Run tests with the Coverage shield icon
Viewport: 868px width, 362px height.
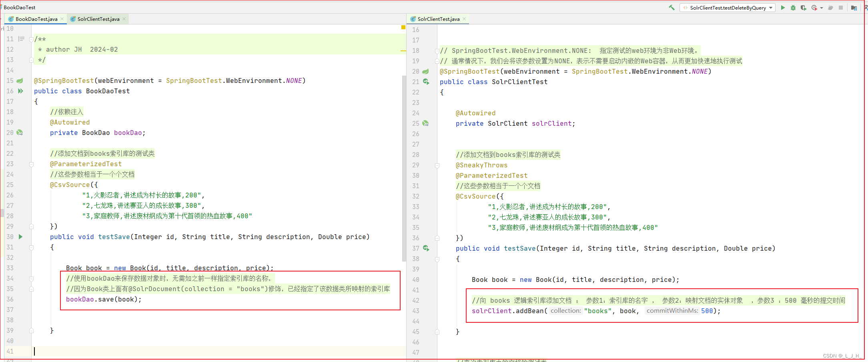click(x=803, y=8)
